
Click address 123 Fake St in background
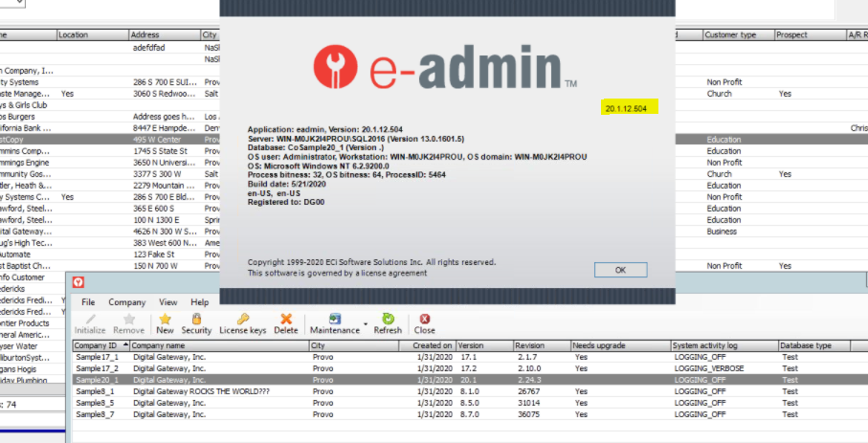coord(153,255)
